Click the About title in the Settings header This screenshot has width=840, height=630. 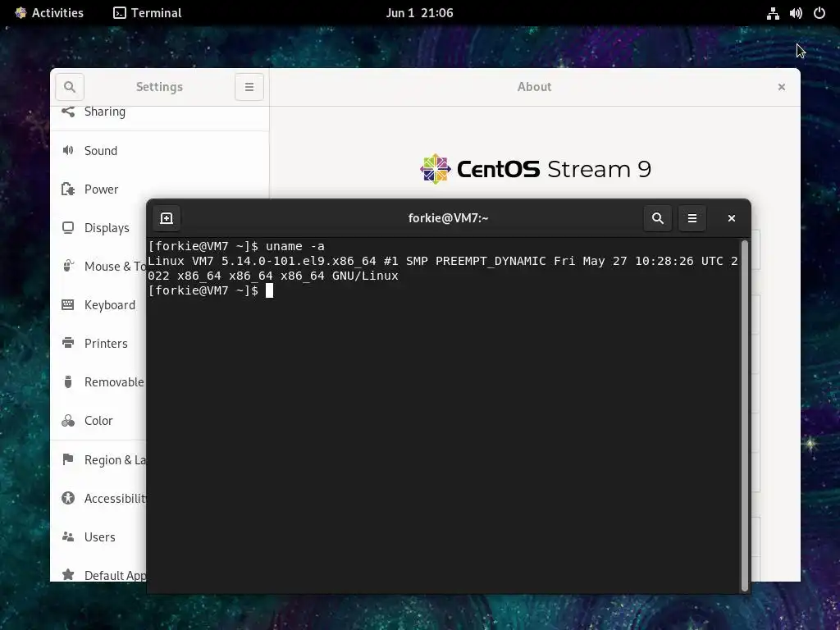pos(534,87)
